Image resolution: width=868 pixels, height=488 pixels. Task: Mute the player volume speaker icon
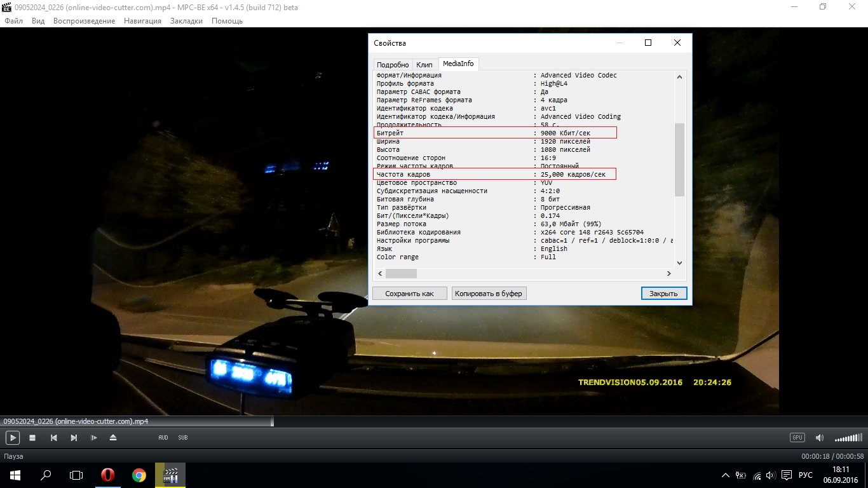point(820,438)
